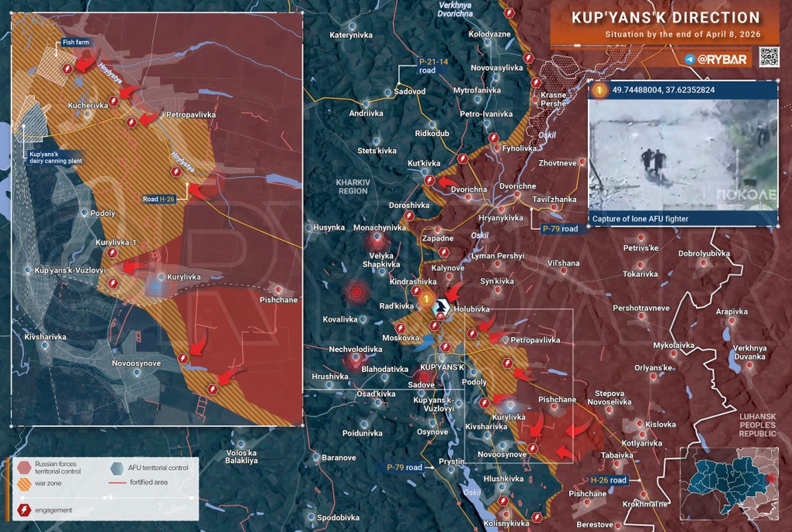Select the coordinates text 49.74488004, 37.62352824
792x532 pixels.
coord(664,91)
